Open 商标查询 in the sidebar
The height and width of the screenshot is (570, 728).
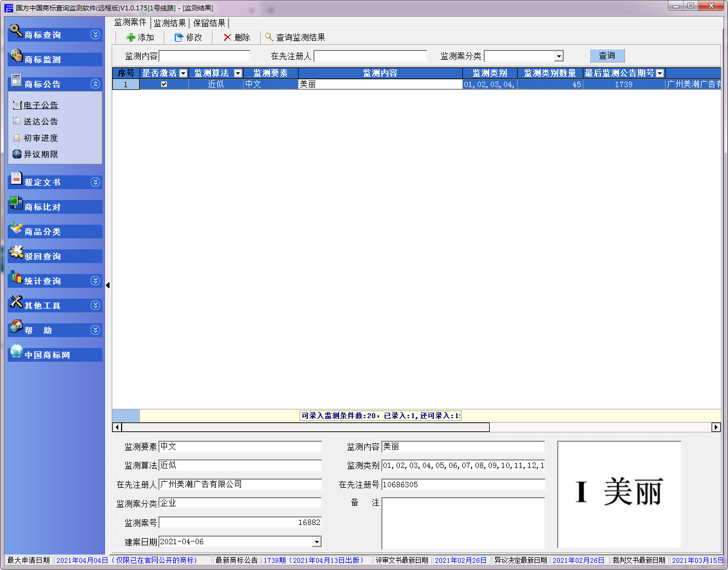pos(43,35)
